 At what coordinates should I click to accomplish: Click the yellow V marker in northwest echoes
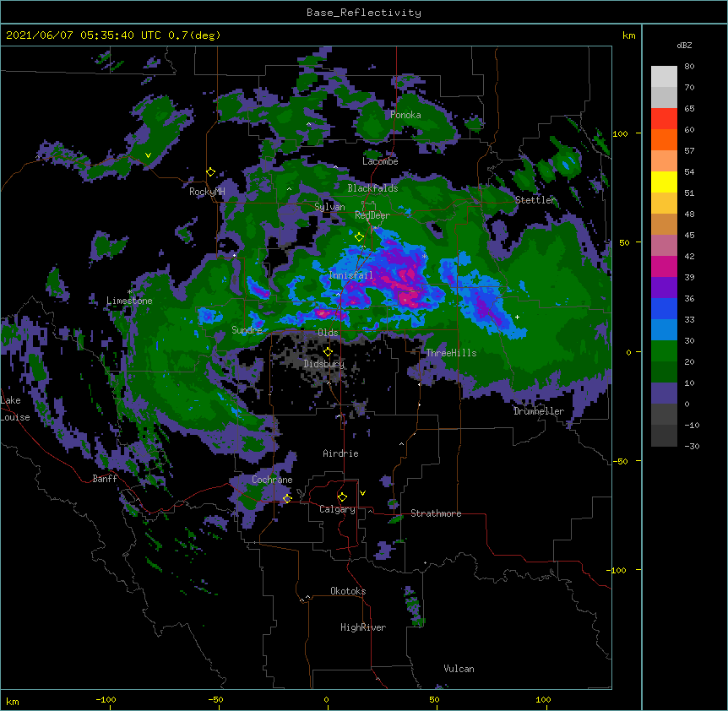[148, 155]
